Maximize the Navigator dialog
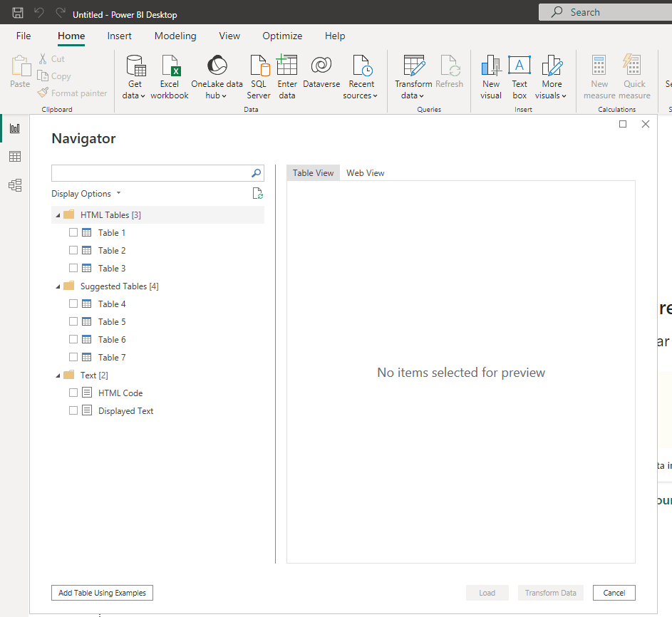Viewport: 672px width, 617px height. coord(623,124)
